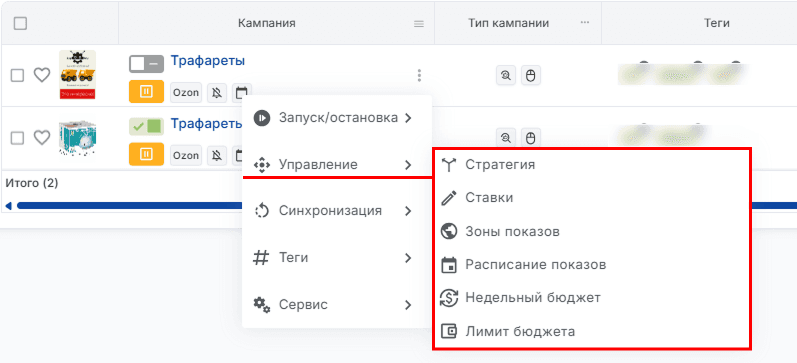Viewport: 797px width, 363px height.
Task: Click the Ozon badge in first campaign row
Action: pos(186,93)
